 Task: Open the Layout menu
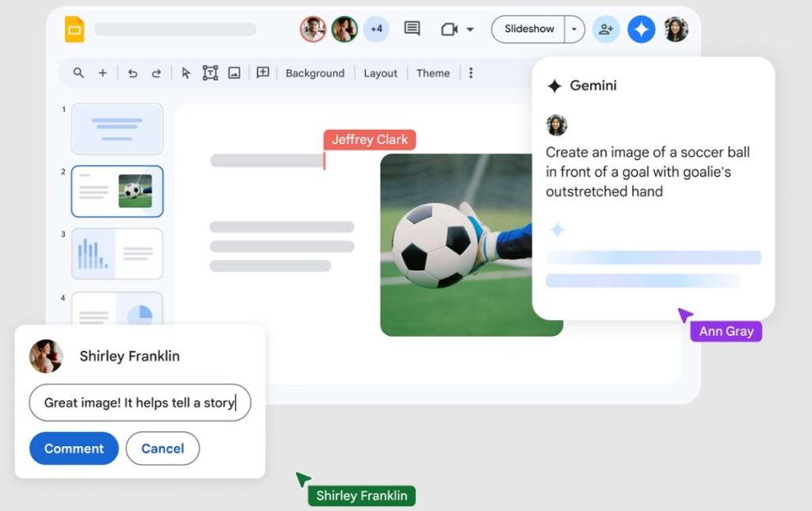coord(380,73)
